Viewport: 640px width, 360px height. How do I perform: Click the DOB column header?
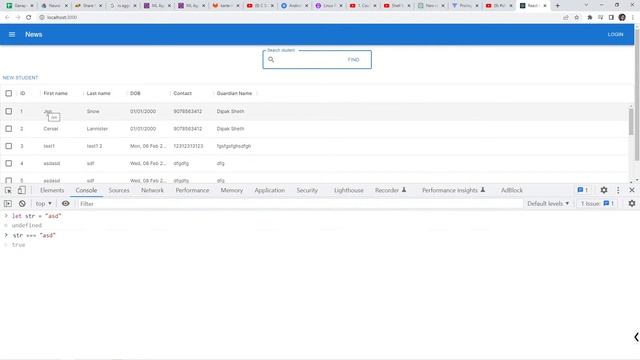tap(135, 93)
